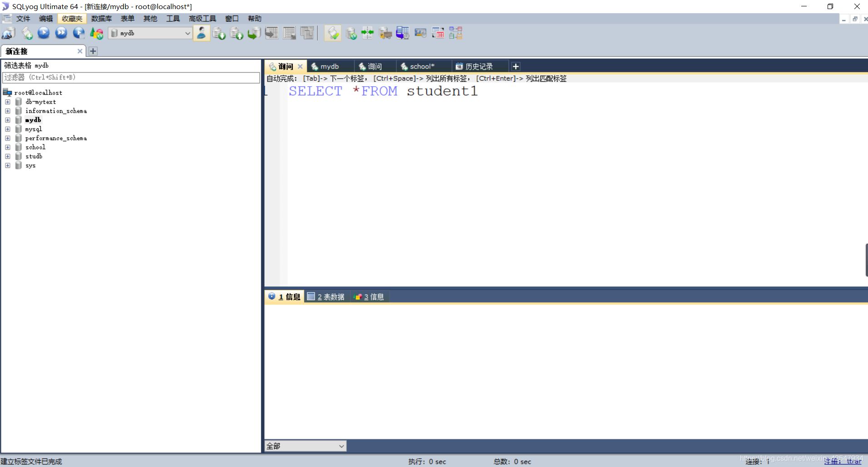Open the scheduled backup icon
The height and width of the screenshot is (467, 868).
(403, 33)
